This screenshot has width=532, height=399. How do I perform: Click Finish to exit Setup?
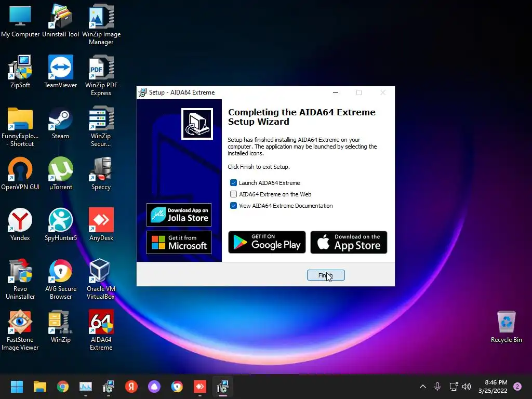click(326, 275)
